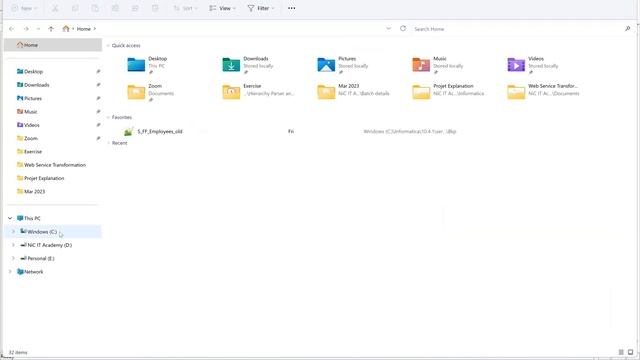
Task: Open Zoom folder in the sidebar
Action: coord(31,138)
